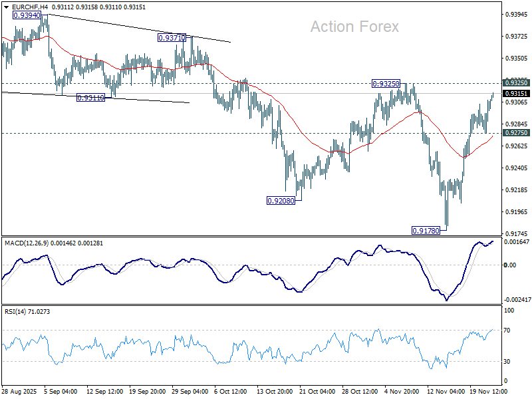Click the 0.93065 price axis value

(517, 102)
